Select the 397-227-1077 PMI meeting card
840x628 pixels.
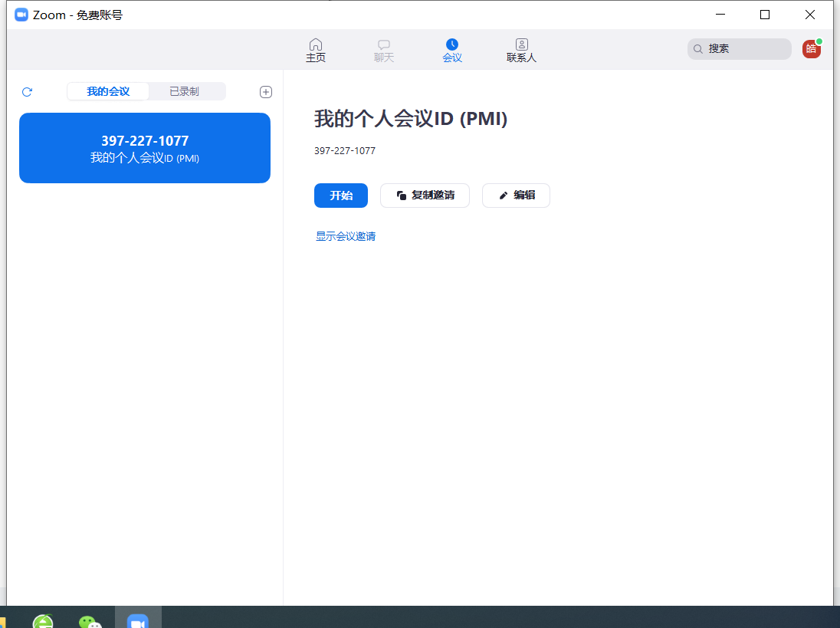[145, 148]
